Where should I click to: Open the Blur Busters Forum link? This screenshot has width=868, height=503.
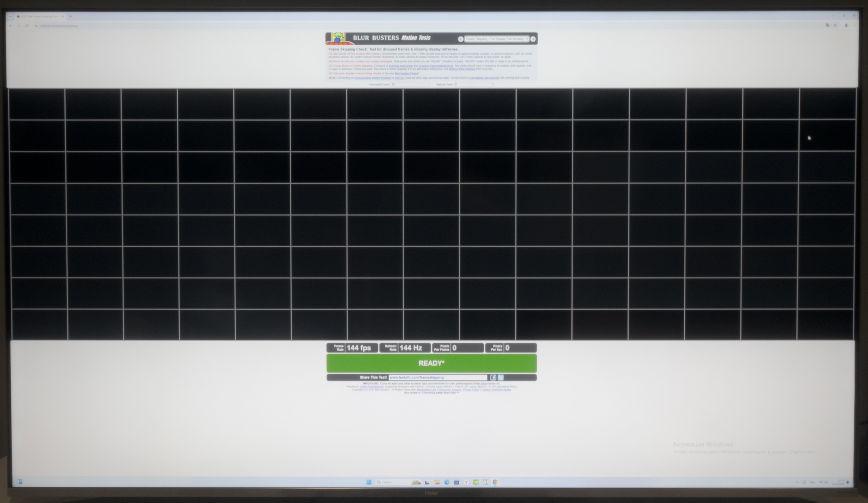[x=406, y=74]
